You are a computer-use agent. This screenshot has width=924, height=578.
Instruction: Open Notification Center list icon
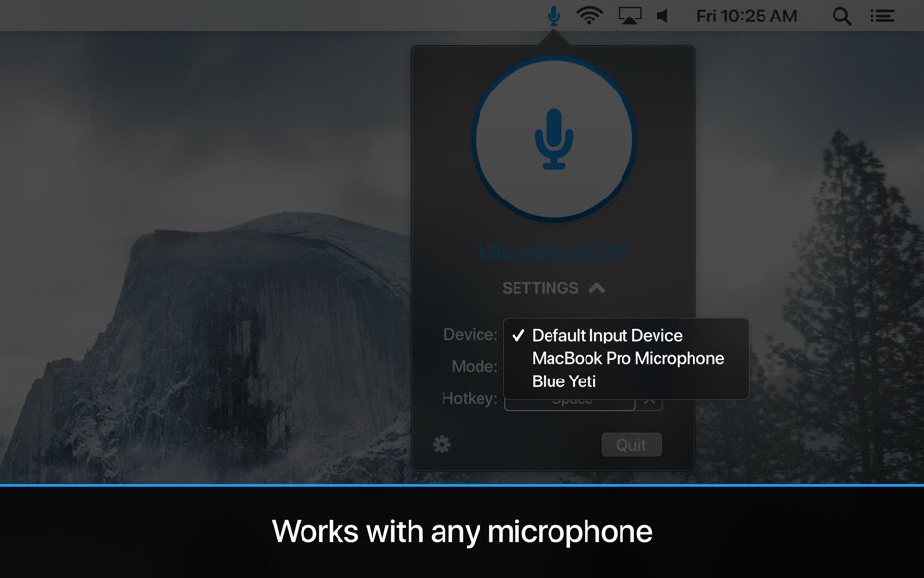pyautogui.click(x=882, y=16)
